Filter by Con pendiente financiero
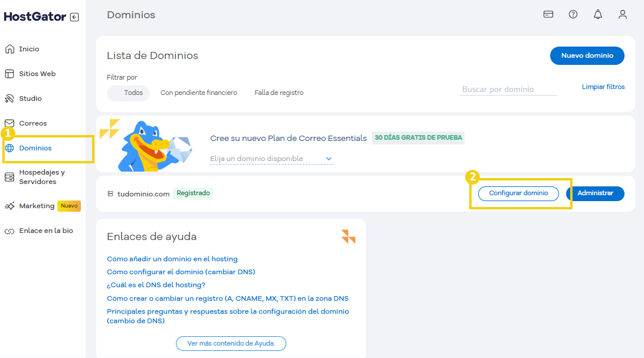The width and height of the screenshot is (644, 358). coord(199,93)
